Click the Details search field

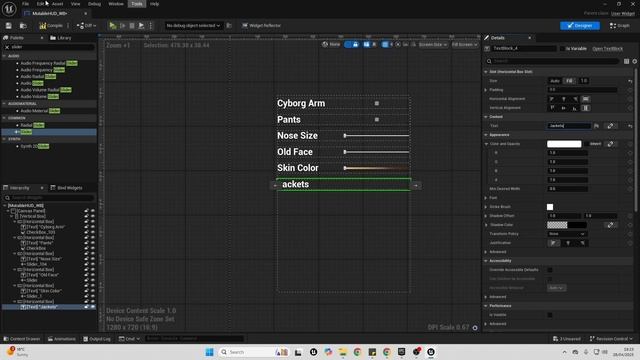point(553,61)
